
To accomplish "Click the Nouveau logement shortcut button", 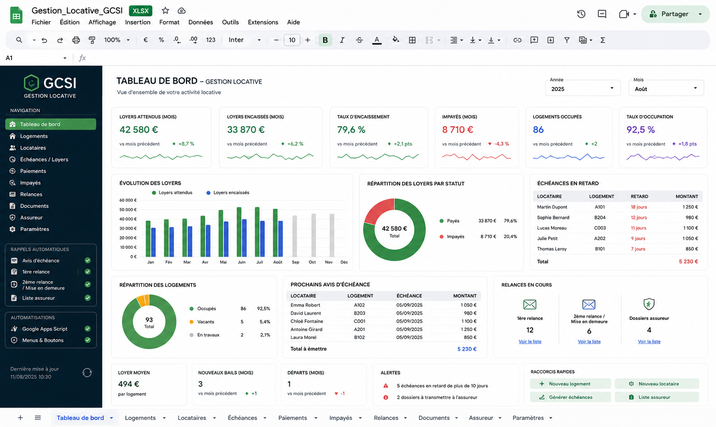I will [570, 384].
